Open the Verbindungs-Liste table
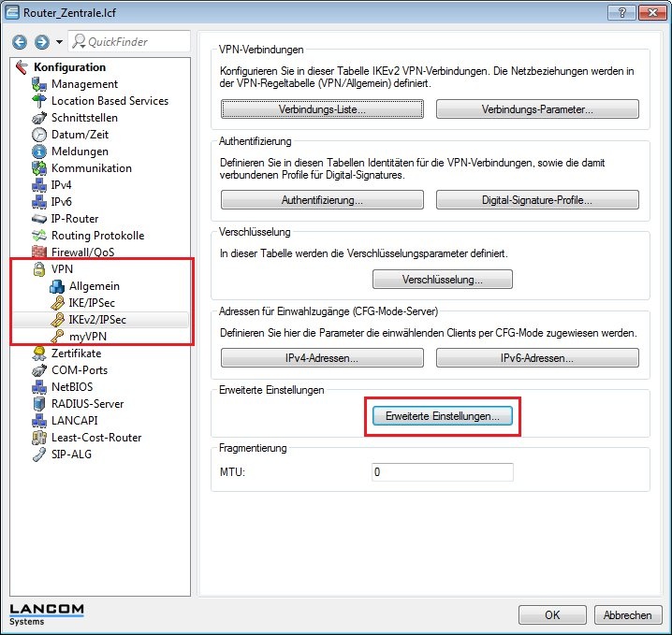Image resolution: width=672 pixels, height=635 pixels. [x=322, y=109]
